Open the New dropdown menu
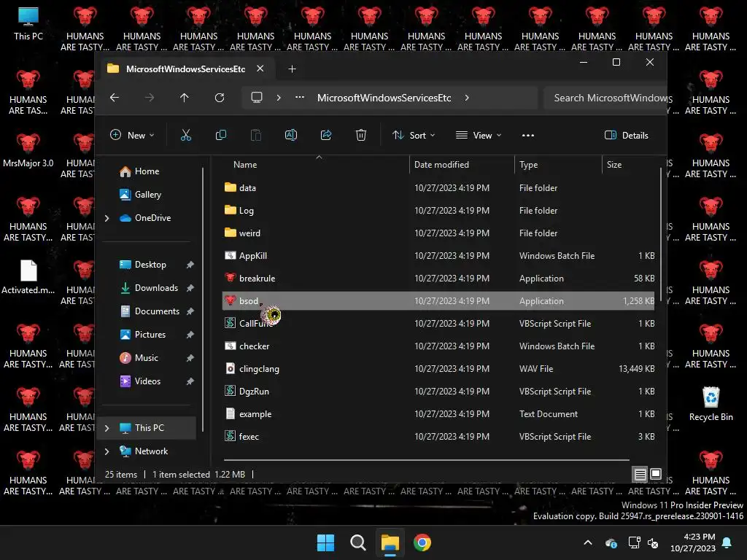 pos(132,135)
